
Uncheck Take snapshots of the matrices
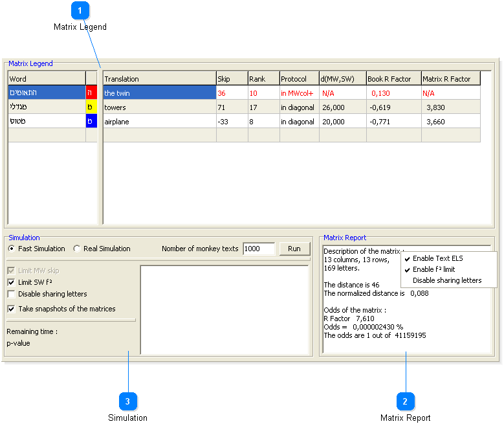12,309
